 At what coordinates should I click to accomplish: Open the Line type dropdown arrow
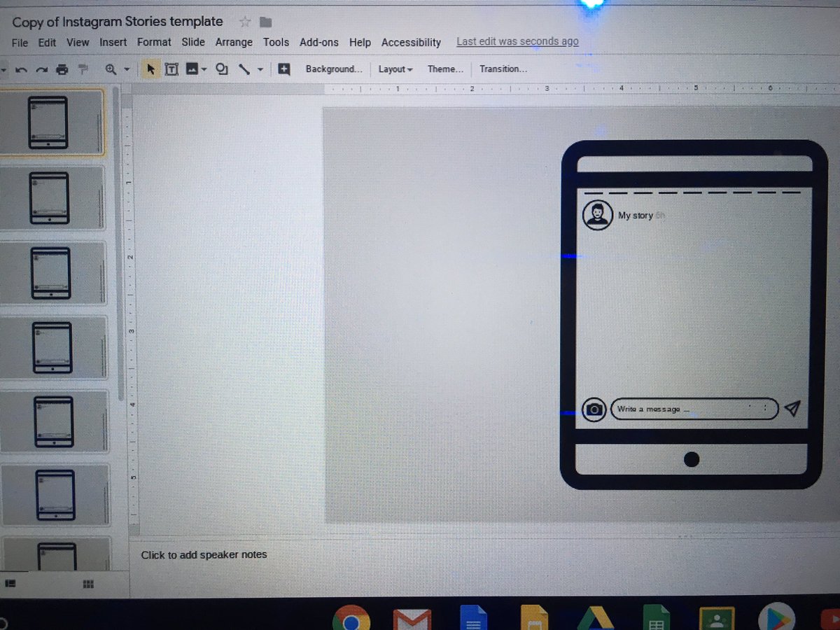[260, 69]
